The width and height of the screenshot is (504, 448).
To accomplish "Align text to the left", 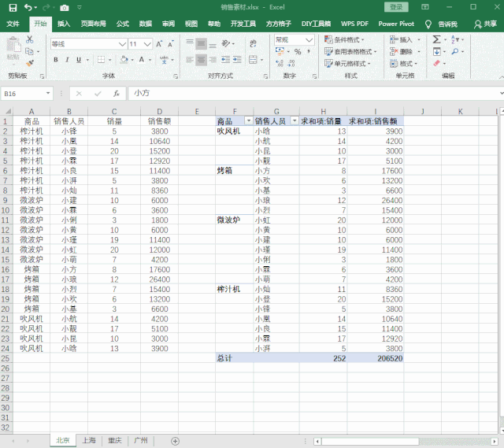I will pyautogui.click(x=190, y=60).
